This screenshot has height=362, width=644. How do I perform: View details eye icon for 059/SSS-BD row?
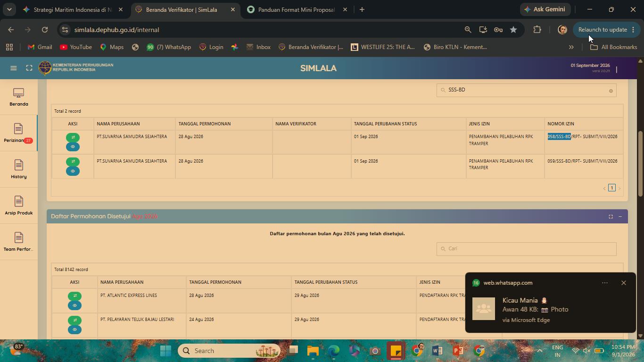tap(73, 171)
